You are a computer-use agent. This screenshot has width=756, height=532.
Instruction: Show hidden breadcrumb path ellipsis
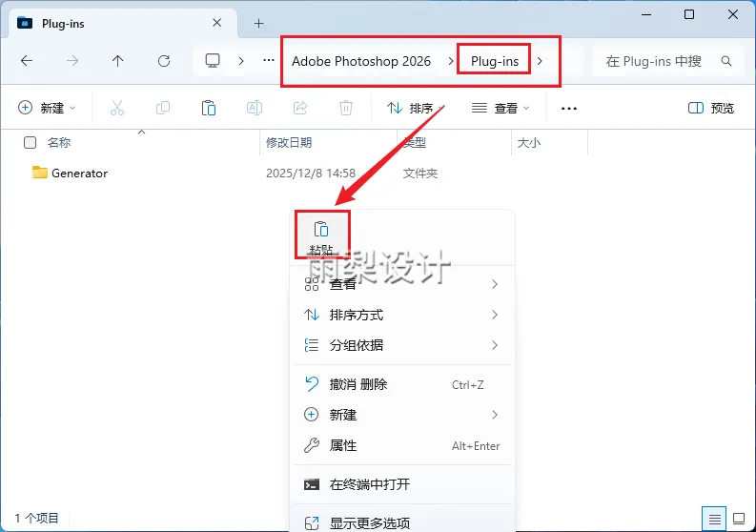coord(269,61)
